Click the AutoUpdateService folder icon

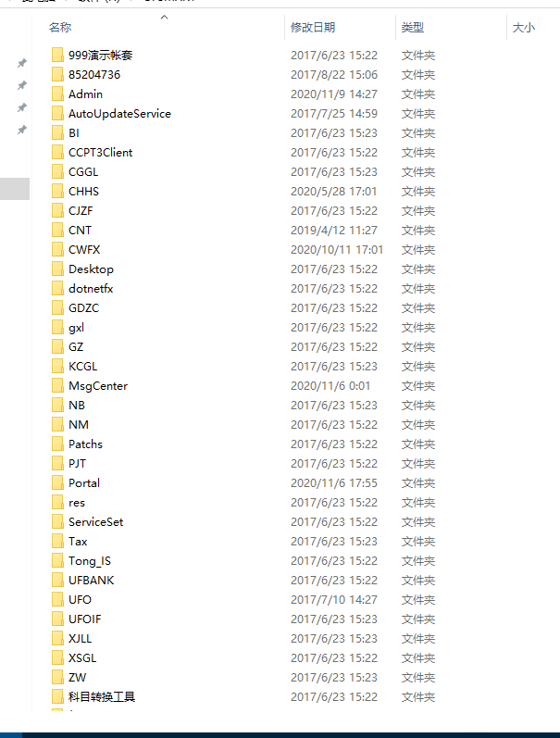57,113
